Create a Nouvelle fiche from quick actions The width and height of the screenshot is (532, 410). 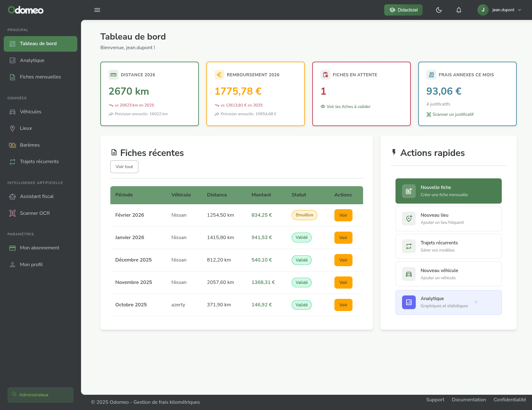click(448, 191)
